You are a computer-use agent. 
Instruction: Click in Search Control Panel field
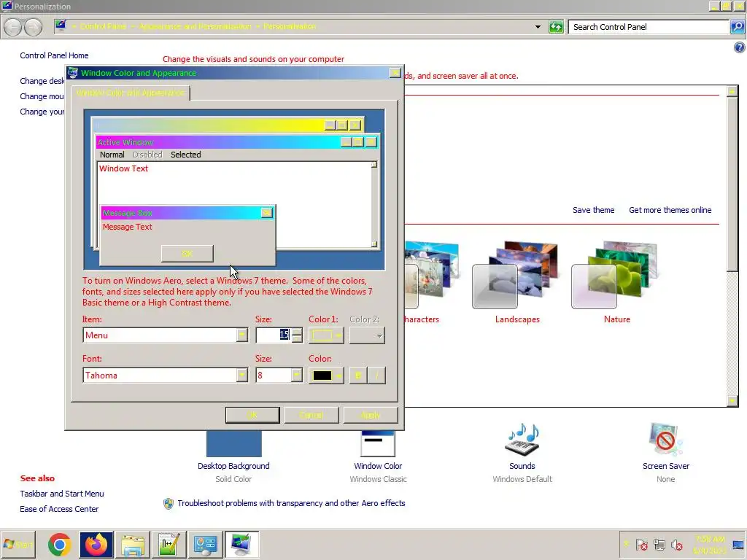pyautogui.click(x=648, y=27)
